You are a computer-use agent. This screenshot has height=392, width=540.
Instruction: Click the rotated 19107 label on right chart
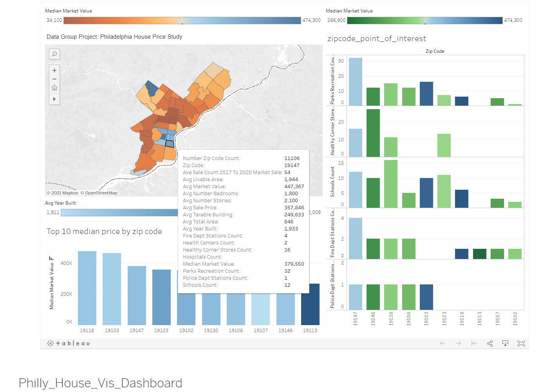pos(497,318)
